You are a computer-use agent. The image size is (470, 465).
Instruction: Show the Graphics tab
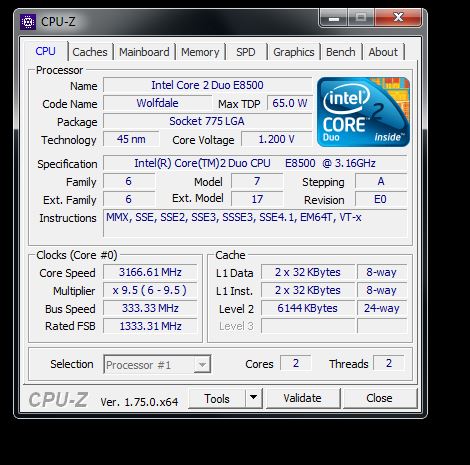[294, 52]
